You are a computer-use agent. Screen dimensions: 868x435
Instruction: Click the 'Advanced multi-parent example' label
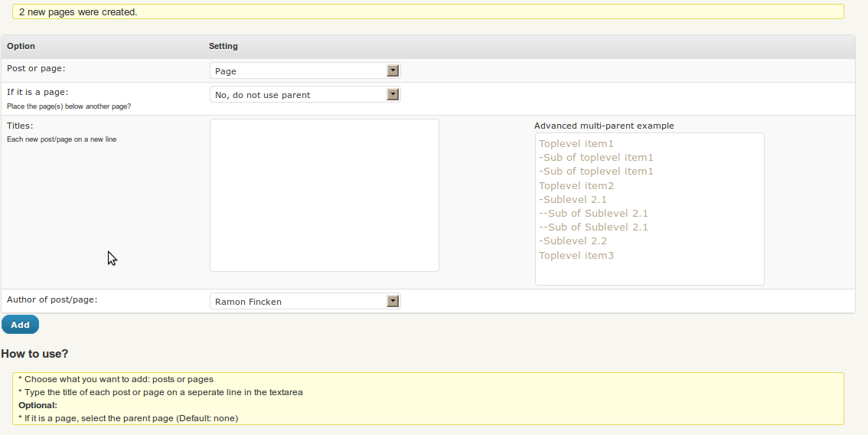click(604, 126)
